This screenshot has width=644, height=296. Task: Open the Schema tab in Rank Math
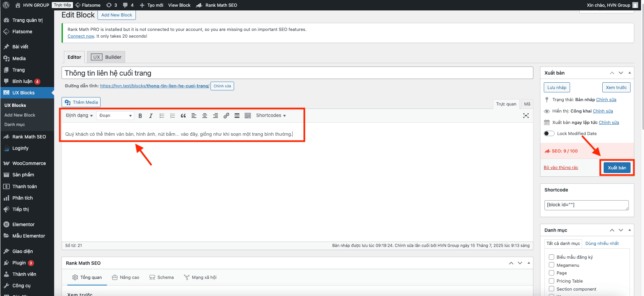161,278
